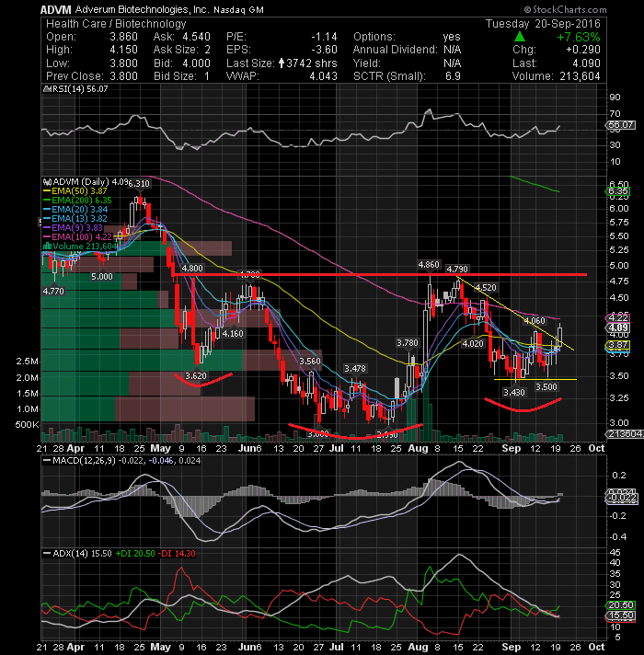This screenshot has width=644, height=655.
Task: Click Sep on the price chart date axis
Action: click(x=511, y=448)
